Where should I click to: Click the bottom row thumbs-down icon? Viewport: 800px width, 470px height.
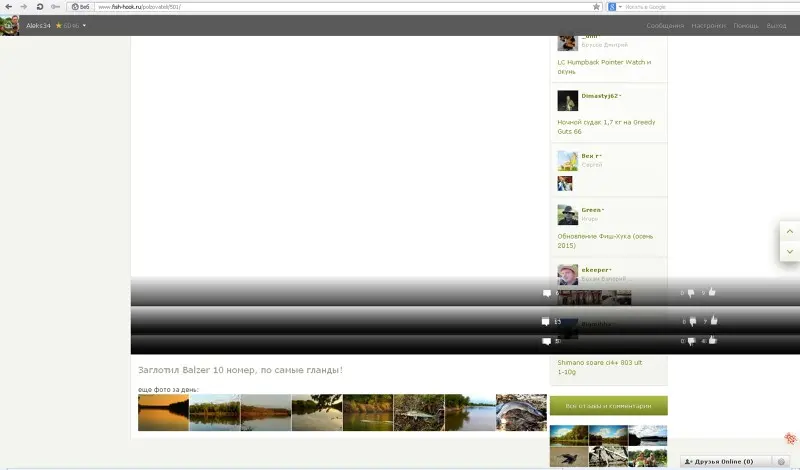691,341
